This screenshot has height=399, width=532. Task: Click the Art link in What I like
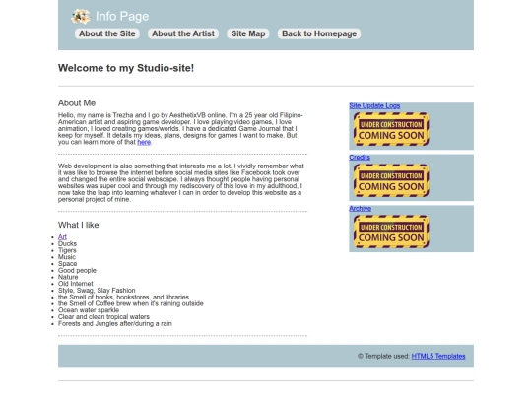[62, 236]
